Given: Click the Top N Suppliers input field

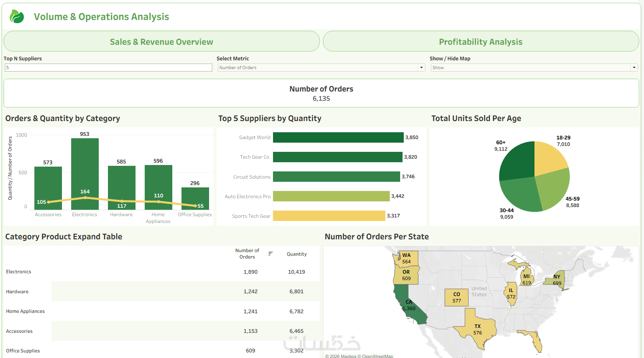Looking at the screenshot, I should pos(108,68).
